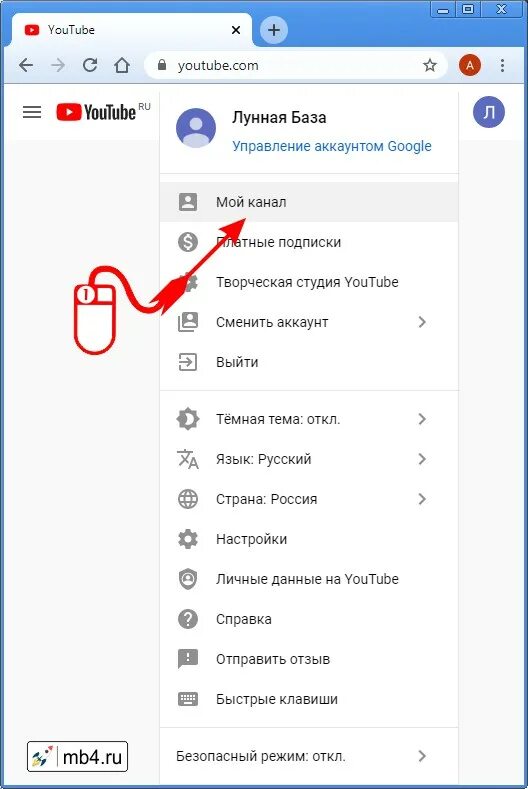Image resolution: width=528 pixels, height=789 pixels.
Task: Click the globe icon beside Страна: Россия
Action: point(188,499)
